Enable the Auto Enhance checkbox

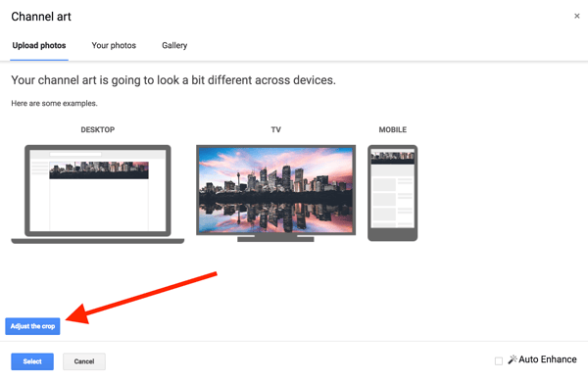(x=499, y=361)
